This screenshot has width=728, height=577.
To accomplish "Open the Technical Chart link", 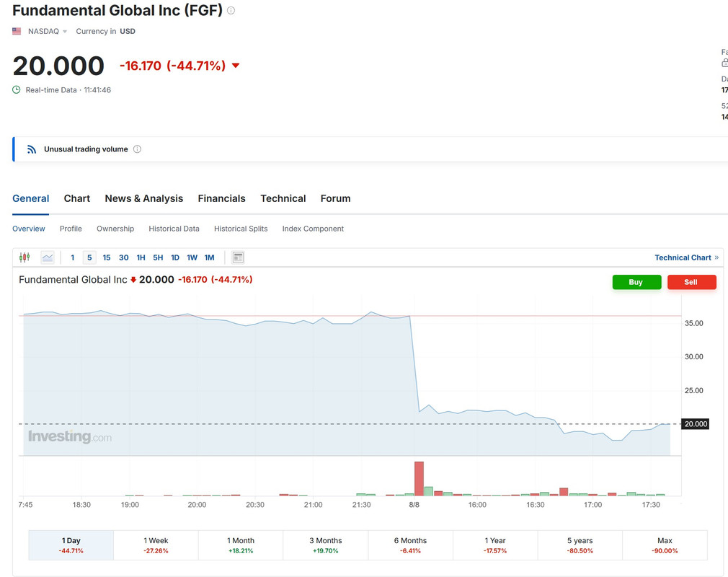I will pyautogui.click(x=686, y=257).
